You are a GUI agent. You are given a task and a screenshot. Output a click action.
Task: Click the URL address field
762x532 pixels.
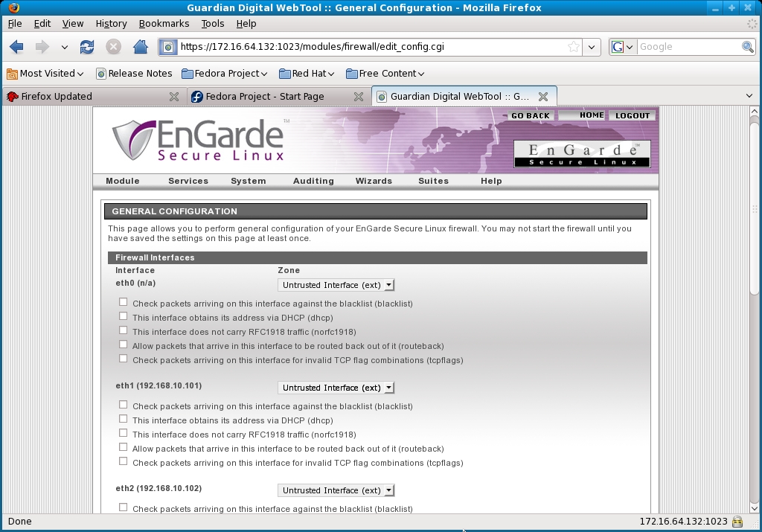point(372,47)
